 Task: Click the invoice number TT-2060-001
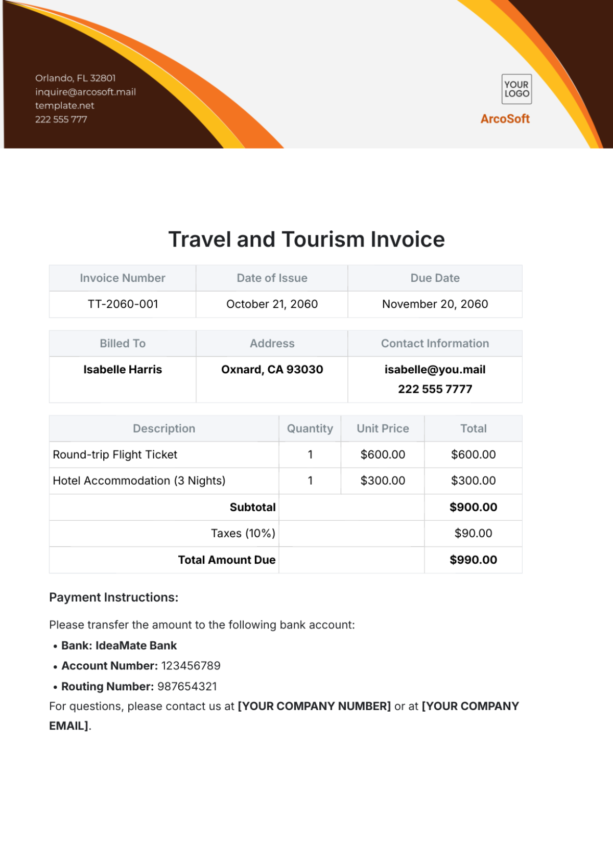coord(123,304)
